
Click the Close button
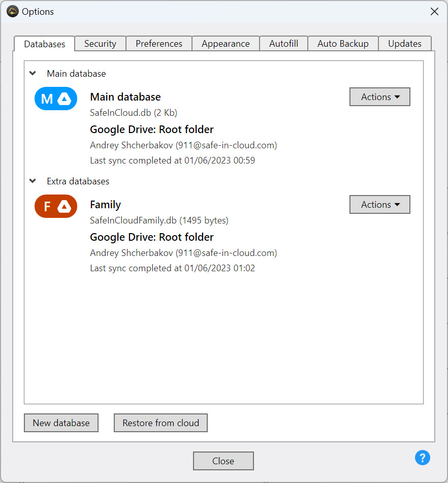point(223,461)
